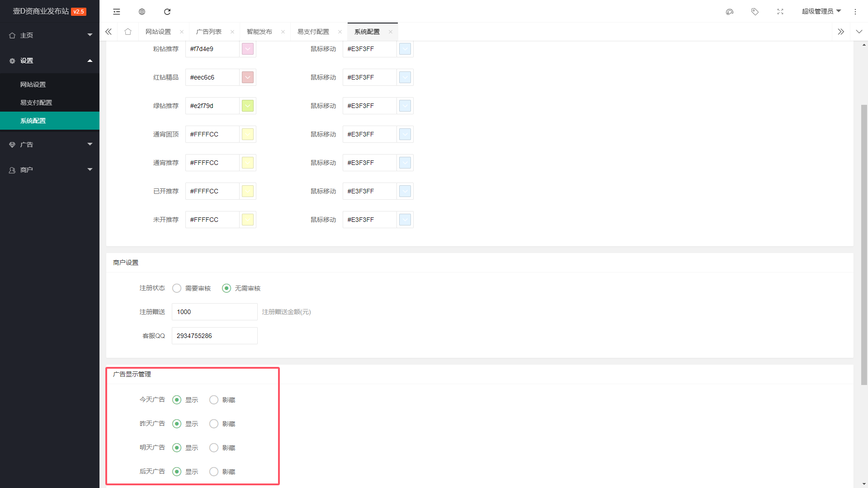Select 无需审核 for 注册状态

coord(226,288)
